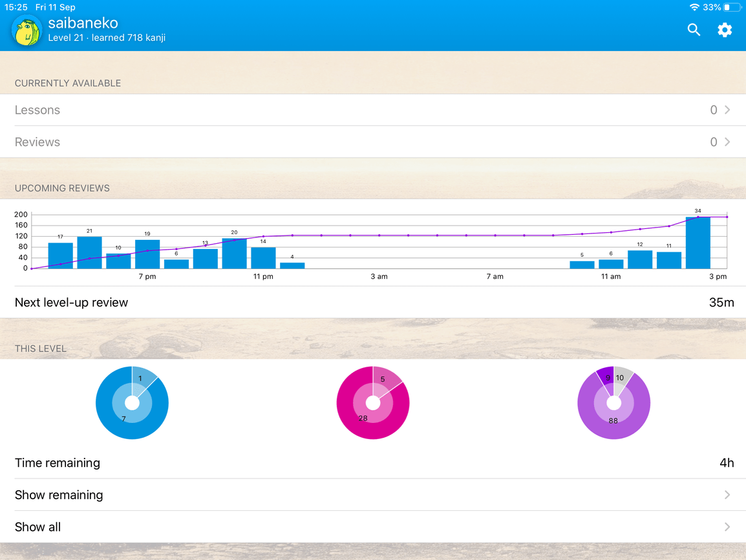Select the Show remaining item

373,495
